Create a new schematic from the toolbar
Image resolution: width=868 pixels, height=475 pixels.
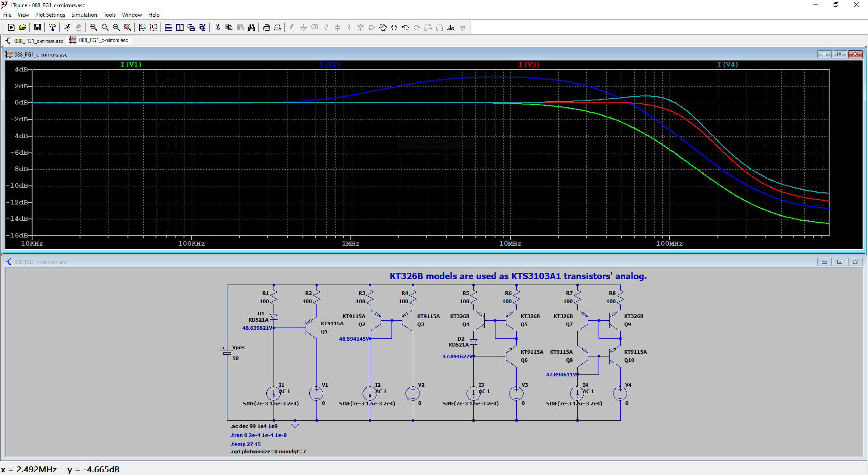[x=11, y=28]
